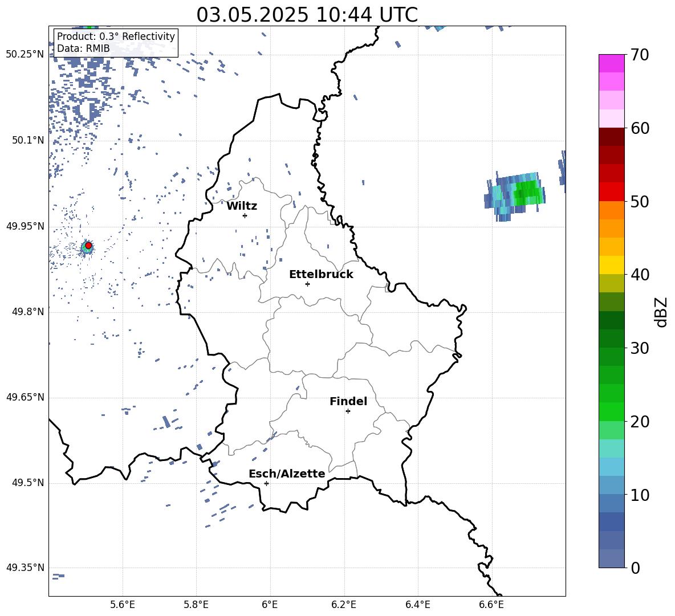Click the 6.6°E longitude tick label
Screen dimensions: 675x616
tap(491, 605)
